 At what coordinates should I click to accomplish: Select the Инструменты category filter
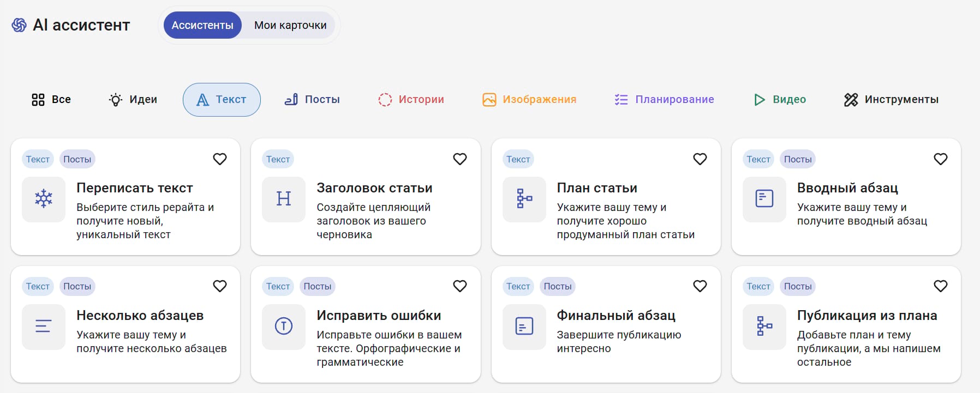(891, 100)
